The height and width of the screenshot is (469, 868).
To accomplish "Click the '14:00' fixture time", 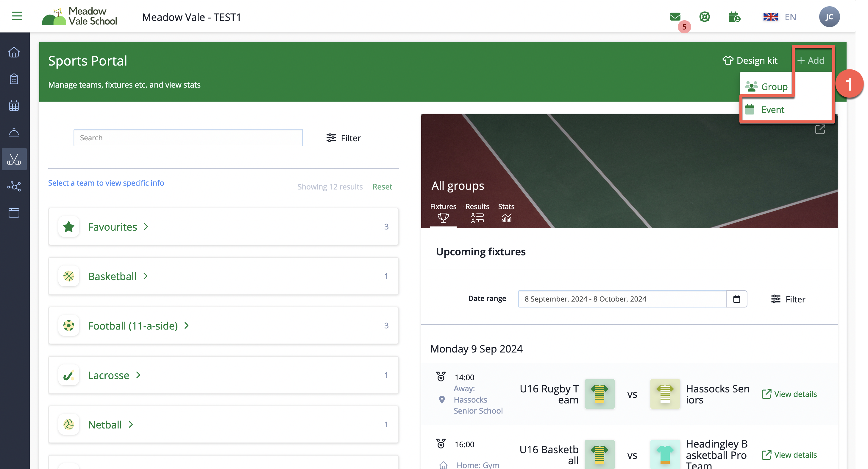I will pyautogui.click(x=464, y=377).
